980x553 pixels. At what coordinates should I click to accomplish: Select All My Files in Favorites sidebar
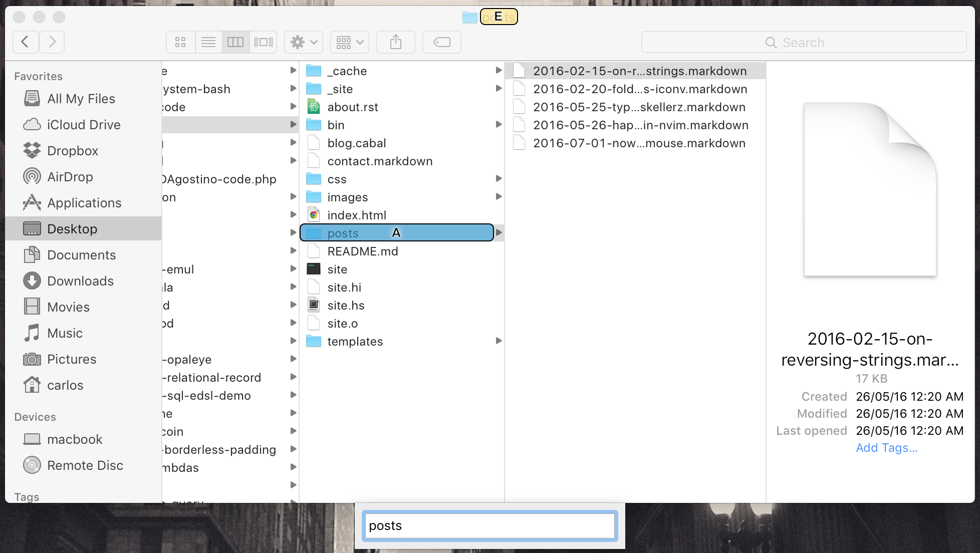(x=81, y=98)
